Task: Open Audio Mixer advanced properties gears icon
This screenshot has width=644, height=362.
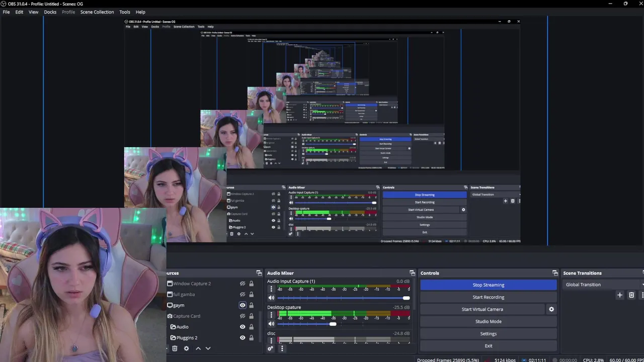Action: [271, 348]
